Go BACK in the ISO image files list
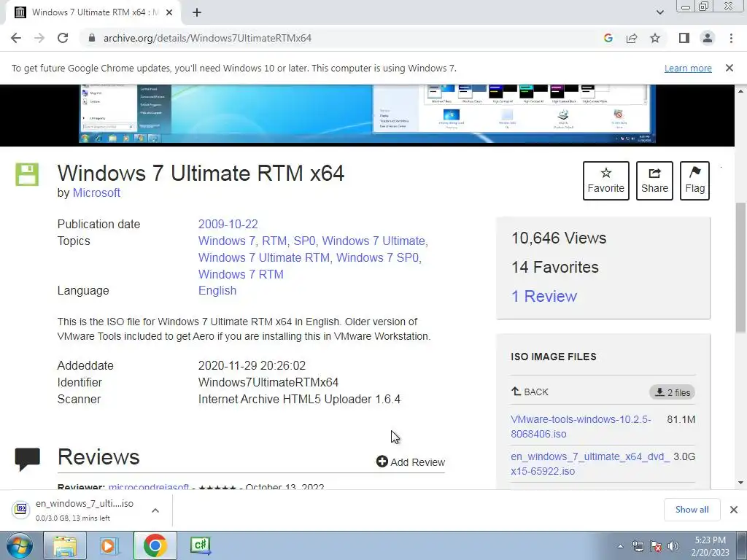Screen dimensions: 747x560 [x=530, y=392]
